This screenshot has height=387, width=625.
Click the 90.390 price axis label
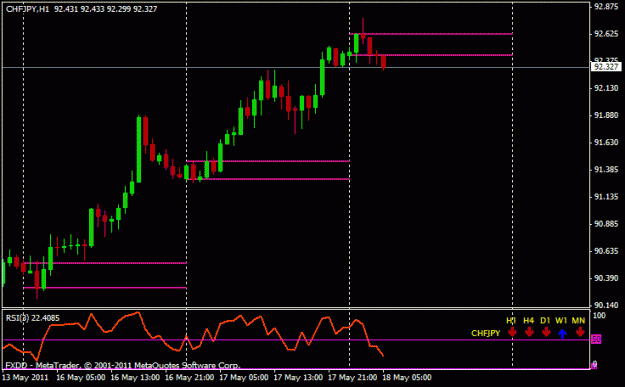tap(606, 278)
